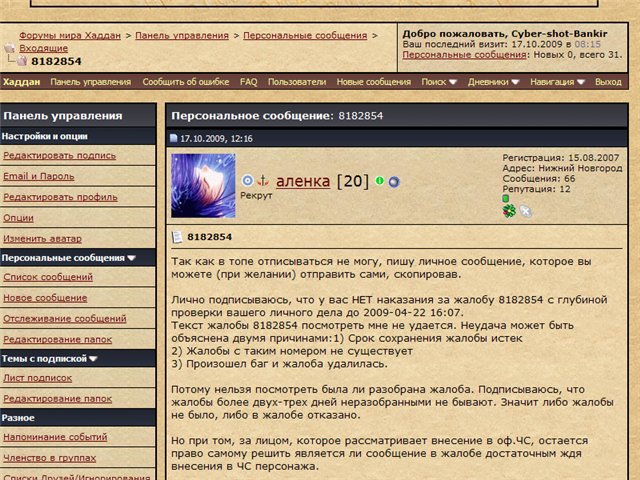The height and width of the screenshot is (480, 640).
Task: Click the message icon beside bold 8182854 title
Action: [x=177, y=237]
